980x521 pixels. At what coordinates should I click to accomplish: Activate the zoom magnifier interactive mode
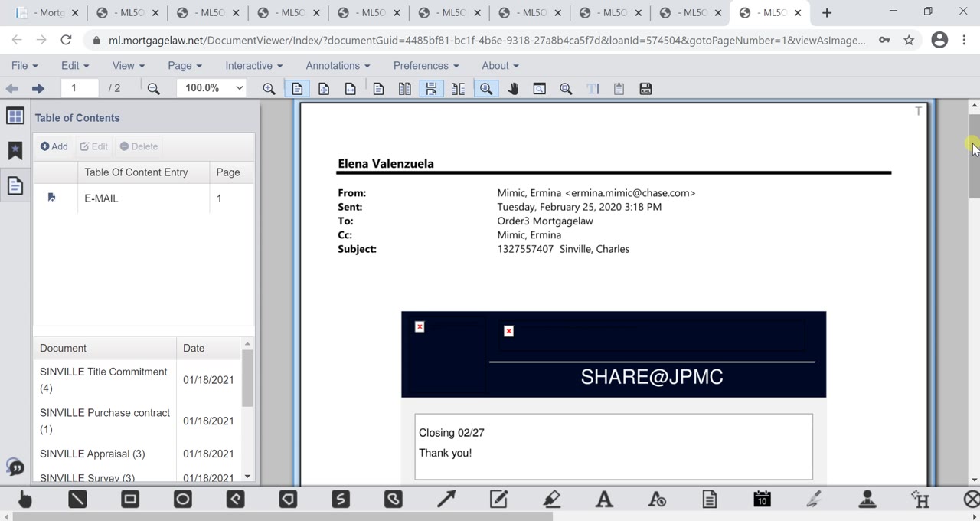click(x=486, y=89)
